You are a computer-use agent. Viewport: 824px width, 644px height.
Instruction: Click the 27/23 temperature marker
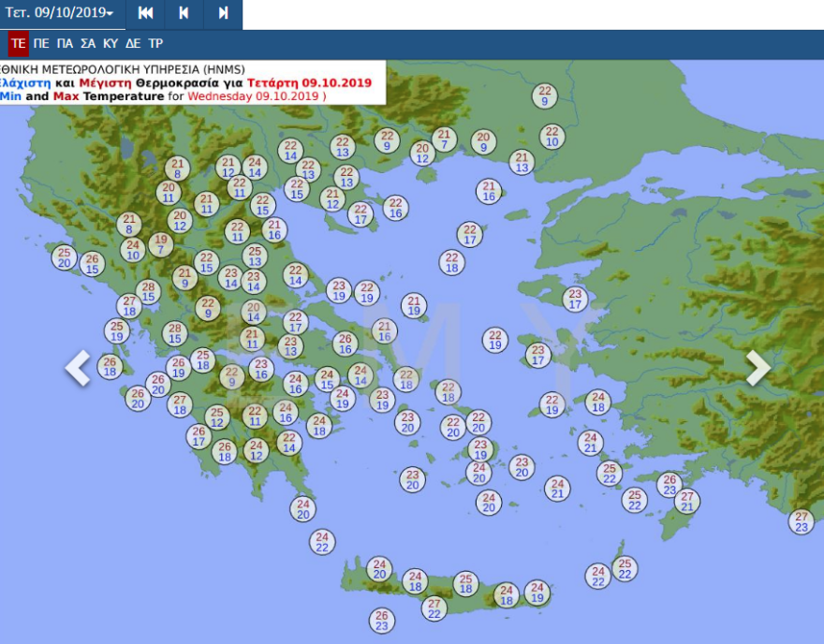(x=801, y=521)
